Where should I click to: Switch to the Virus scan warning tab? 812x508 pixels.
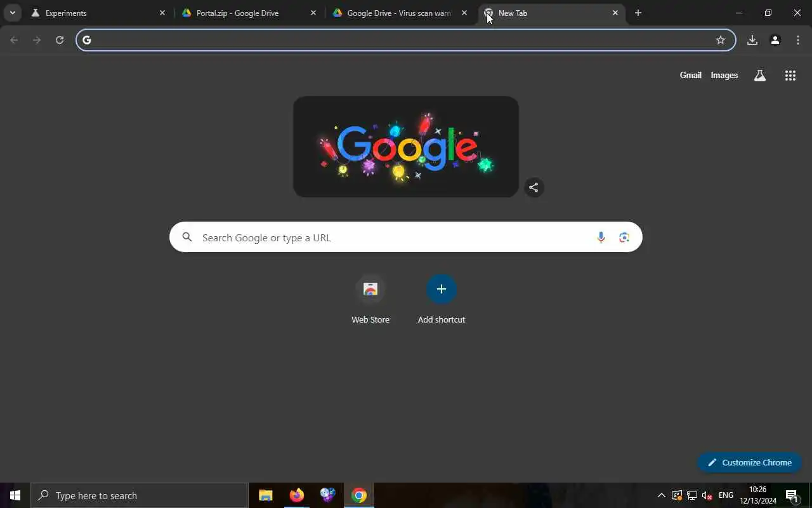click(400, 13)
